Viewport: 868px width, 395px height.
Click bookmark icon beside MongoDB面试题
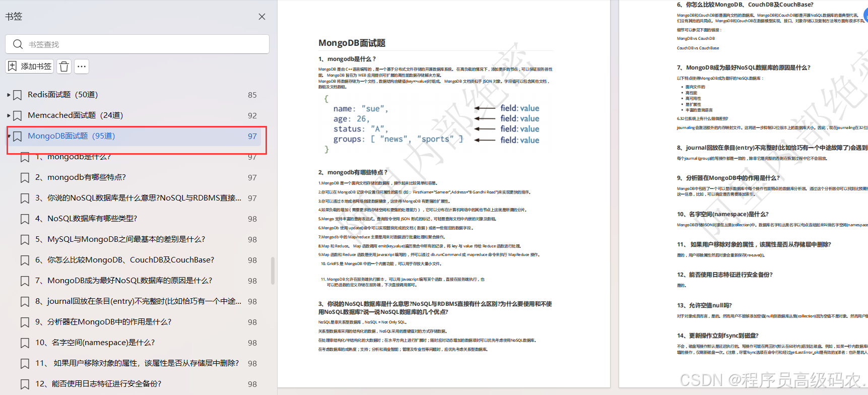17,136
